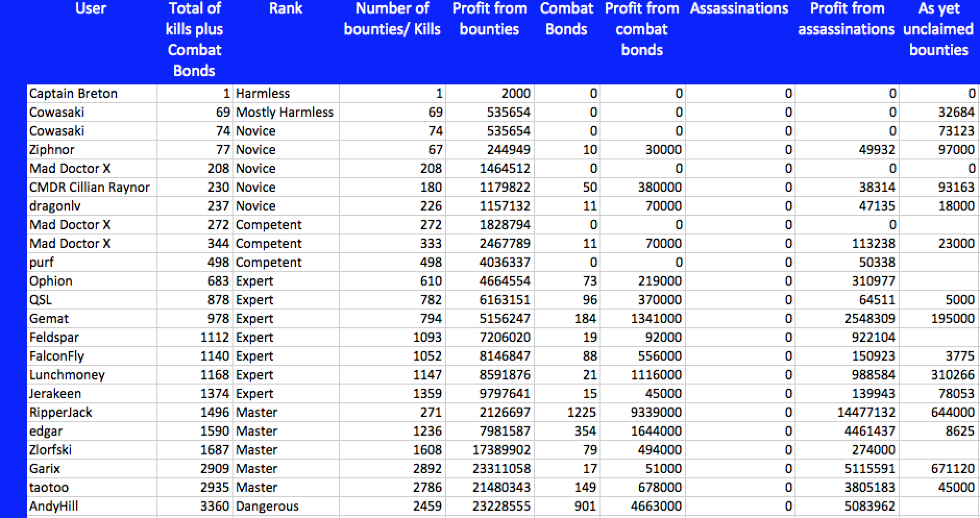980x518 pixels.
Task: Select Cowasaki's unclaimed bounties 73123
Action: 939,131
